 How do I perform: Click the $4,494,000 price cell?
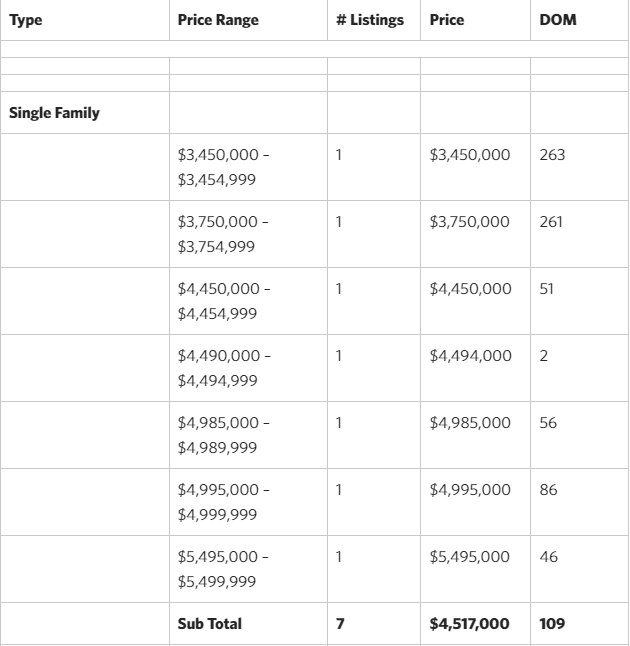(x=470, y=356)
